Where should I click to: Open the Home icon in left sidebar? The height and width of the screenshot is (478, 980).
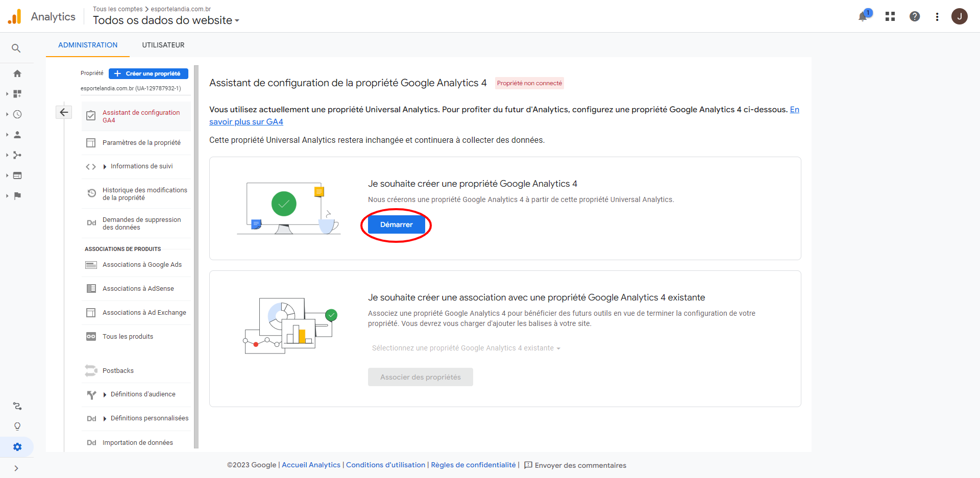[x=17, y=73]
